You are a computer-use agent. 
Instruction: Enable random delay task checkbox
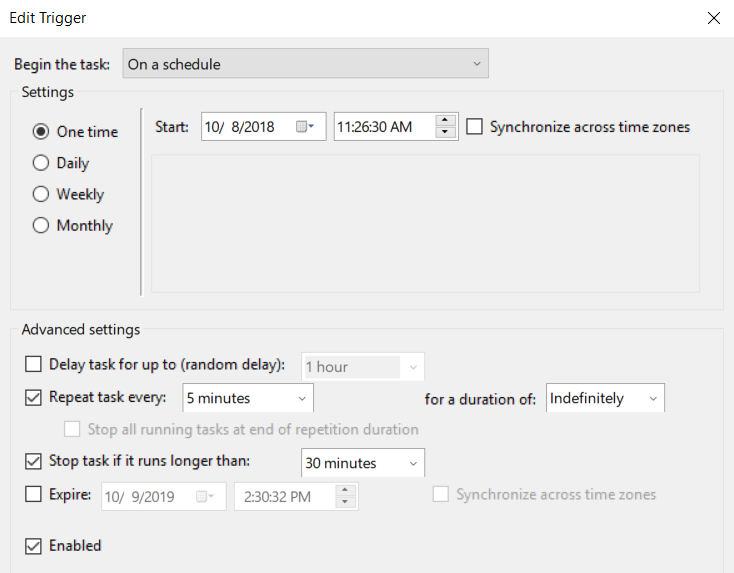coord(33,364)
